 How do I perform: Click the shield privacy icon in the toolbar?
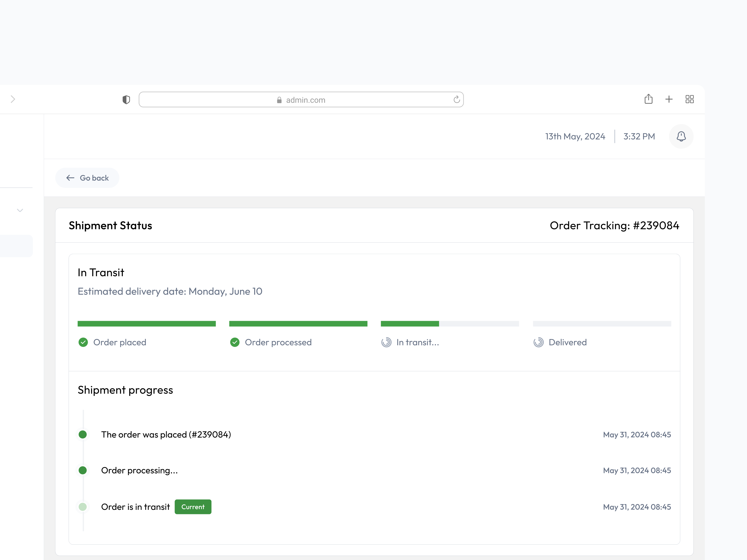[x=126, y=99]
